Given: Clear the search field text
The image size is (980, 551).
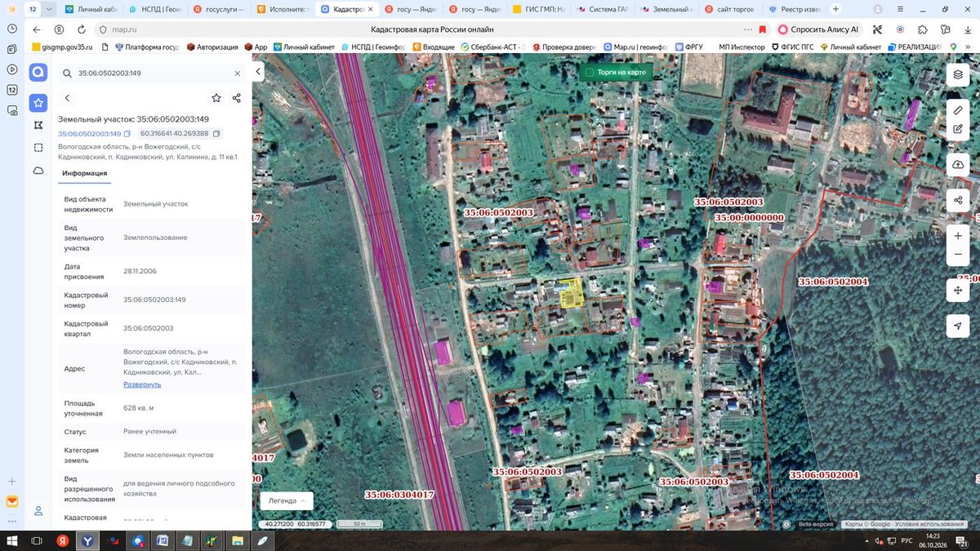Looking at the screenshot, I should 238,73.
